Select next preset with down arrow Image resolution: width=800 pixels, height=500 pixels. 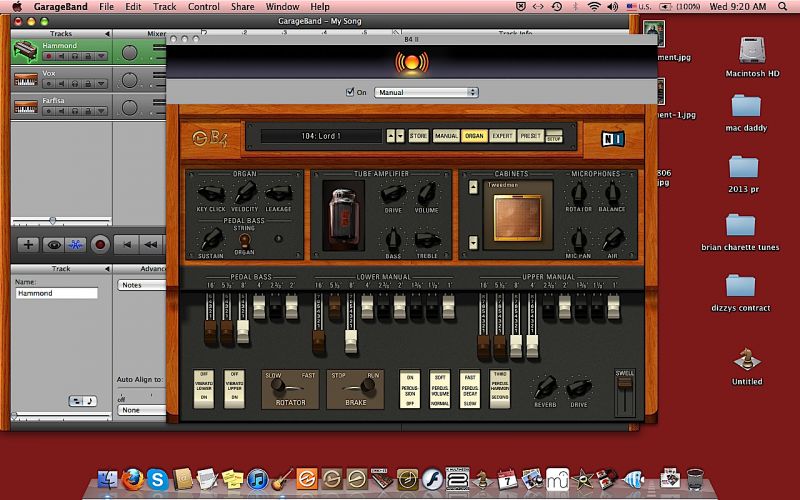(400, 136)
